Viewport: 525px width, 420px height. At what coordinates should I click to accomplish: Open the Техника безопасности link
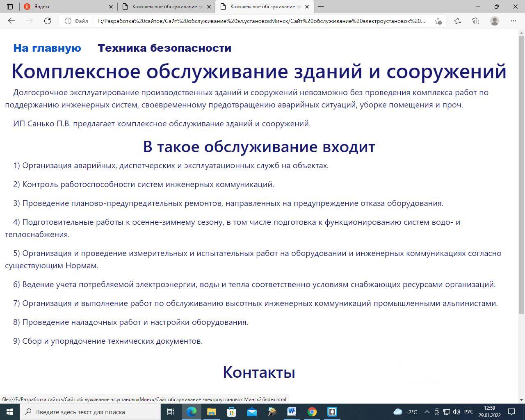[x=164, y=48]
